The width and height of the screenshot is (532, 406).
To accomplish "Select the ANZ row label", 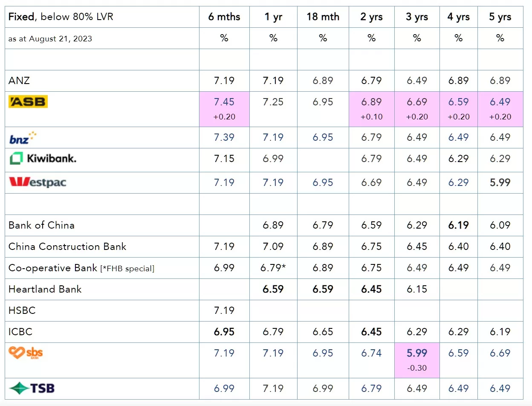I will 18,81.
